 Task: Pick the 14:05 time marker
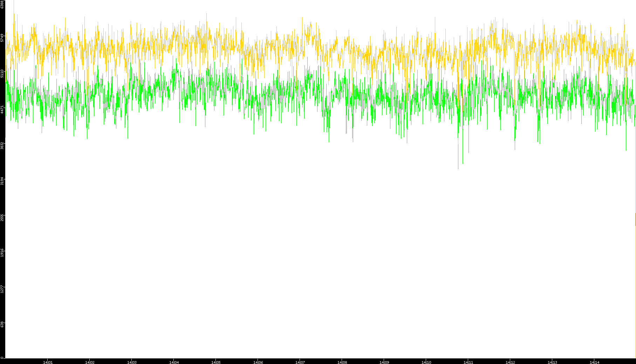point(216,362)
